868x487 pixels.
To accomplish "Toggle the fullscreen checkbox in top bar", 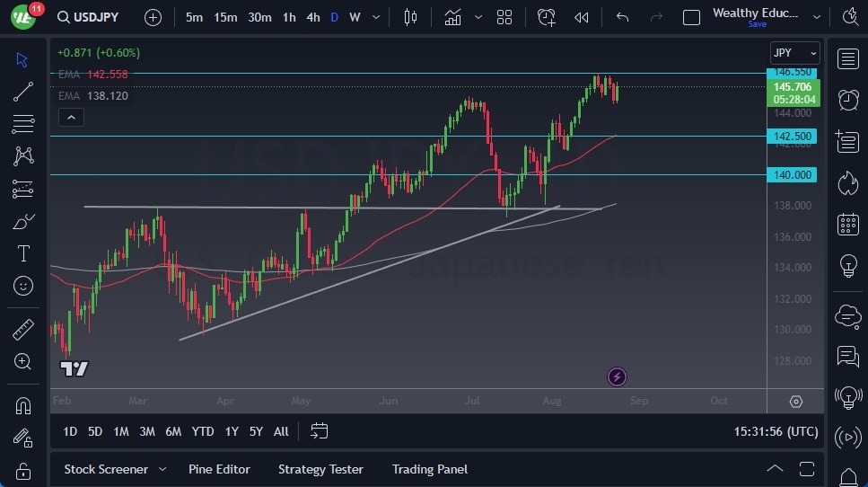I will click(691, 17).
